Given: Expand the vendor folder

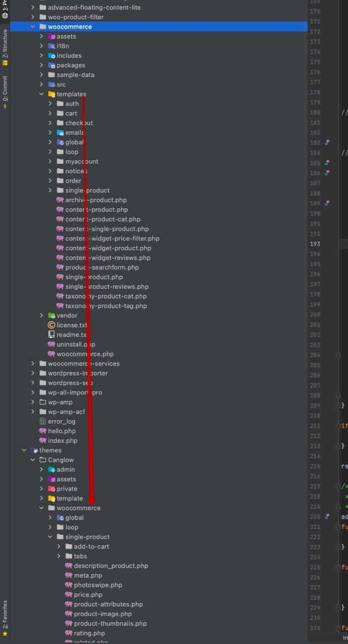Looking at the screenshot, I should [x=42, y=315].
